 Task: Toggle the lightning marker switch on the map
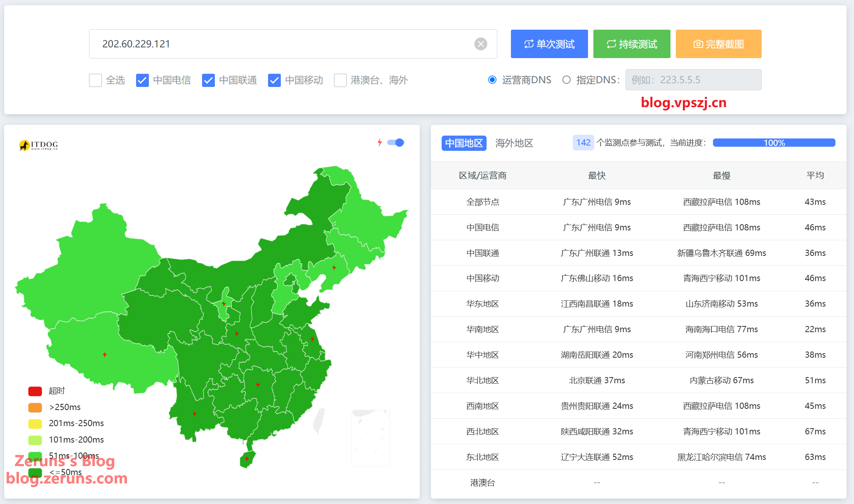pos(396,143)
